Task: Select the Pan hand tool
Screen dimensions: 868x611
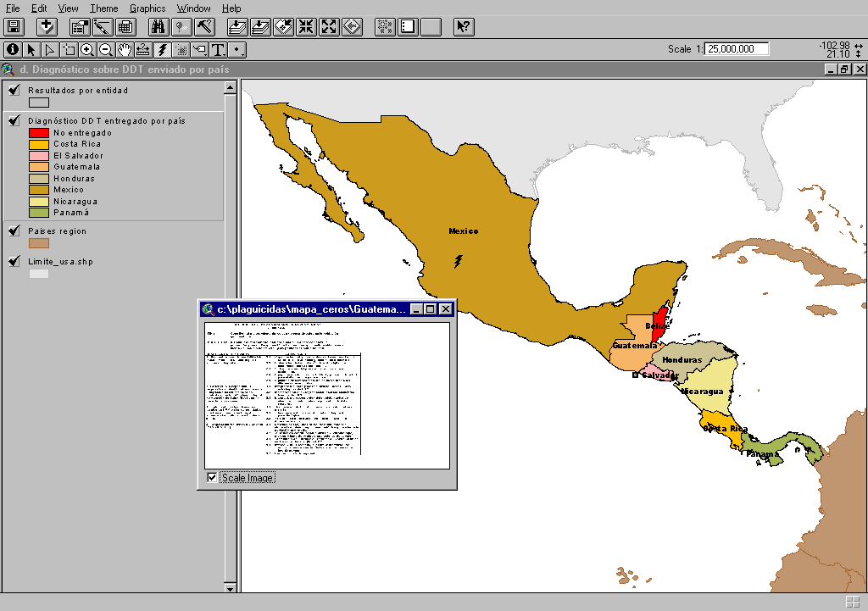Action: coord(125,49)
